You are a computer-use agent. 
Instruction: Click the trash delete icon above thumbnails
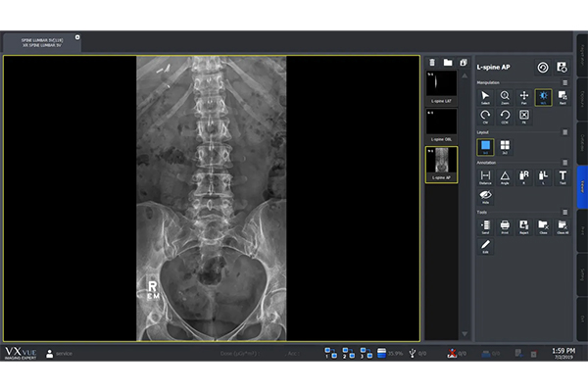(432, 63)
